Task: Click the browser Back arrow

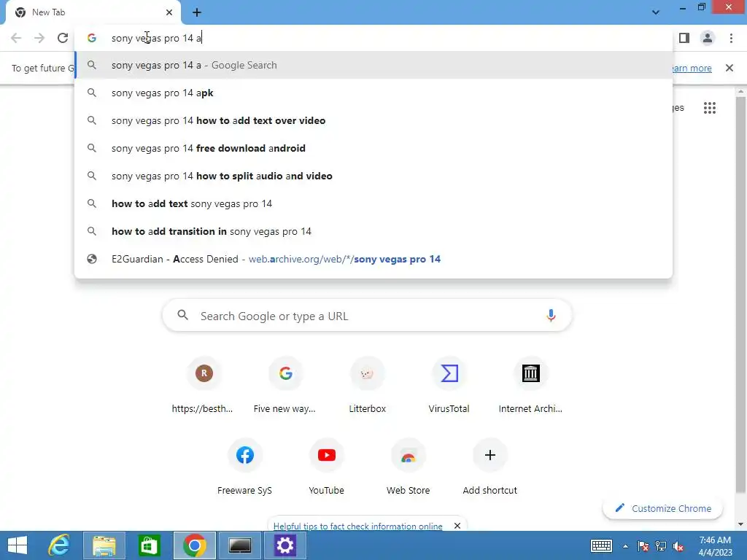Action: [16, 38]
